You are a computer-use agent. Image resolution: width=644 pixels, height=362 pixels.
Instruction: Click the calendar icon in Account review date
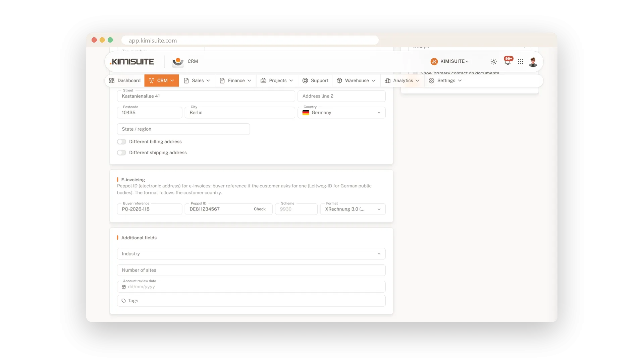(x=124, y=287)
